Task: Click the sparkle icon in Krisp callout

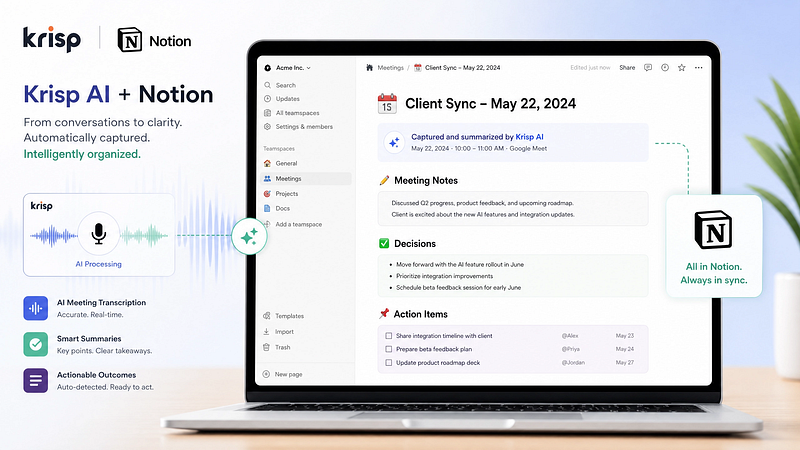Action: pos(394,143)
